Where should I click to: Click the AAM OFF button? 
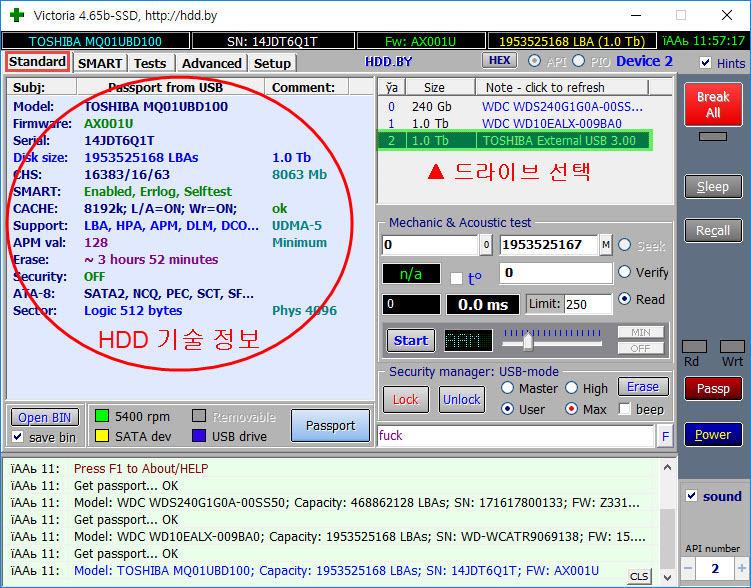pyautogui.click(x=641, y=348)
